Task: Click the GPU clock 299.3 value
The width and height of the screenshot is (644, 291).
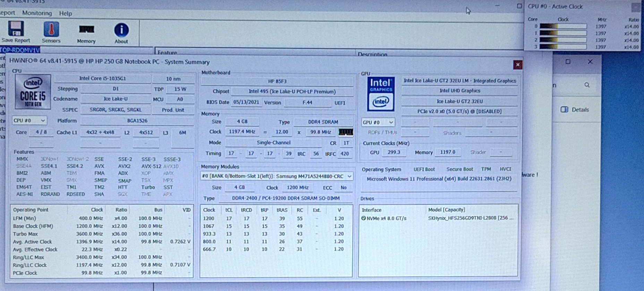Action: tap(394, 152)
